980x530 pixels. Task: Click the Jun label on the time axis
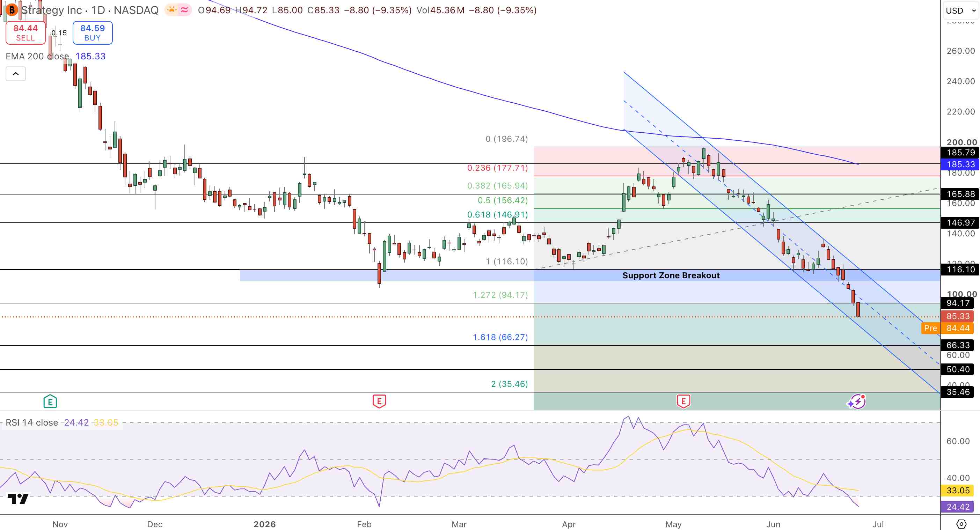pyautogui.click(x=773, y=524)
